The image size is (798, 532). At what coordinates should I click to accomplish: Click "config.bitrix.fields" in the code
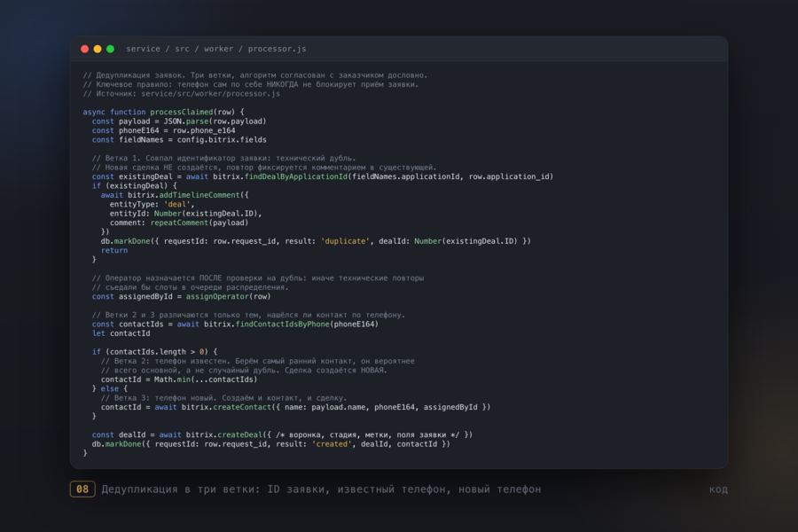[x=222, y=139]
